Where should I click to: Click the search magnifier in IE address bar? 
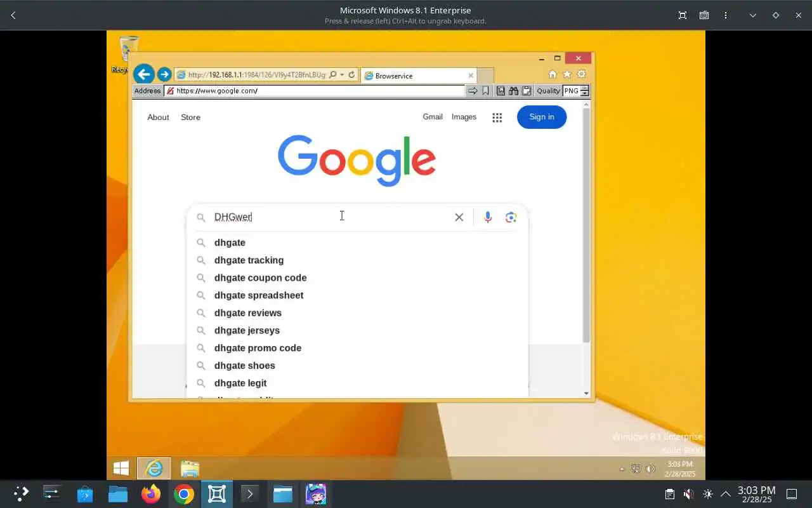[x=333, y=75]
